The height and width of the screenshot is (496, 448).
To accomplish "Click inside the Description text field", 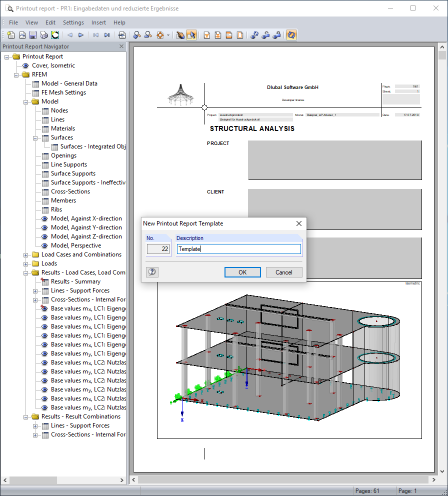I will click(238, 248).
